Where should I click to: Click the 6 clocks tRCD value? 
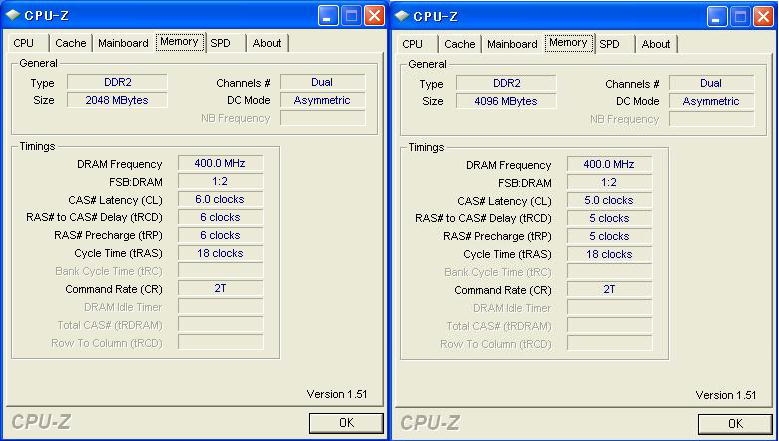221,217
